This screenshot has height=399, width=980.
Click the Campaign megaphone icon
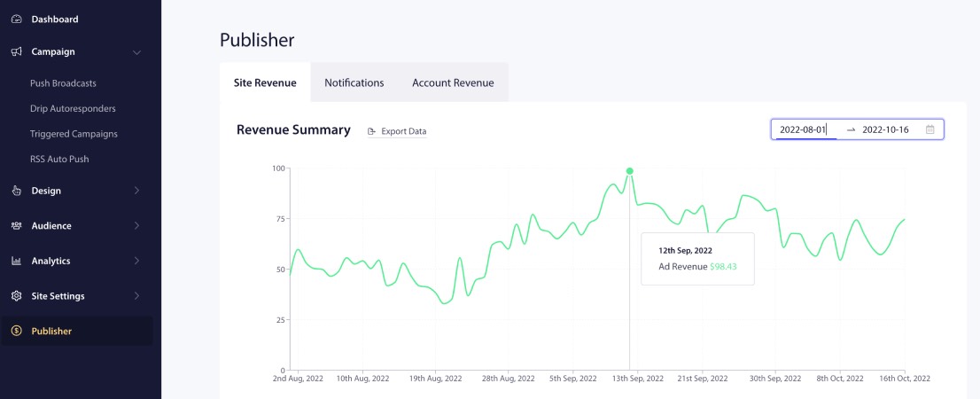[17, 51]
